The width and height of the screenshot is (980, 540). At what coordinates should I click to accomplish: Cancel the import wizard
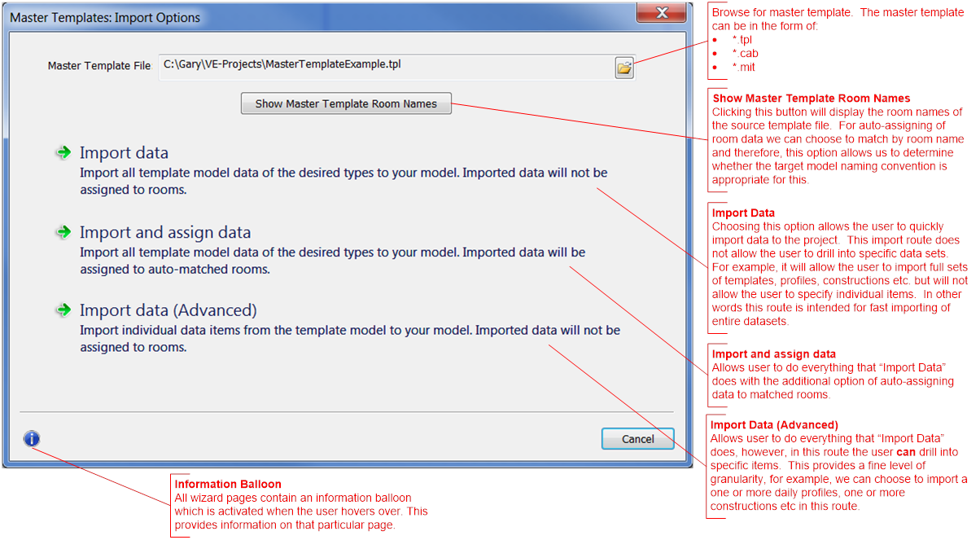point(638,438)
